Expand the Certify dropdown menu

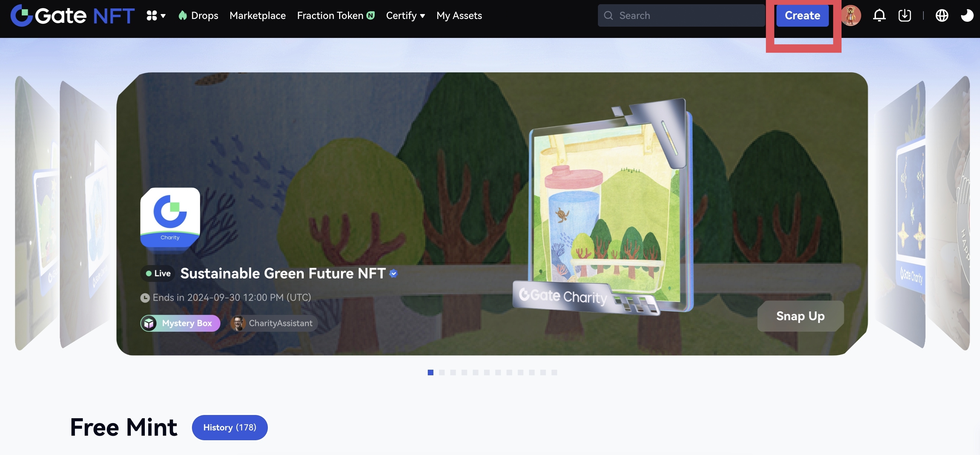[x=405, y=15]
